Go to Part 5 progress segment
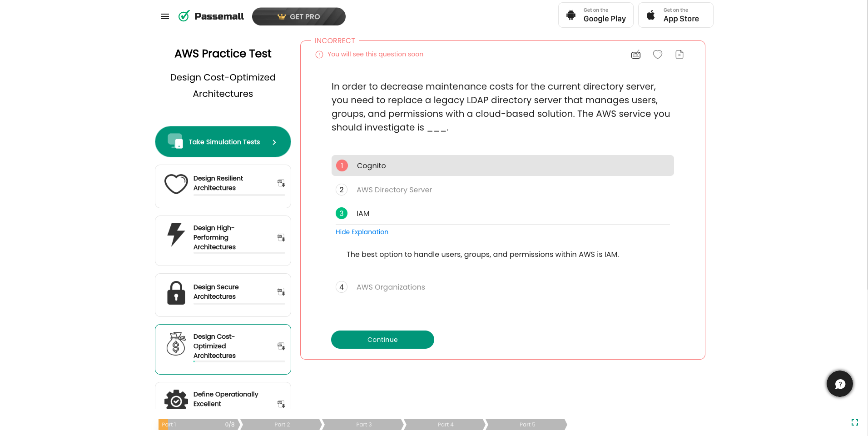The width and height of the screenshot is (868, 436). (527, 425)
